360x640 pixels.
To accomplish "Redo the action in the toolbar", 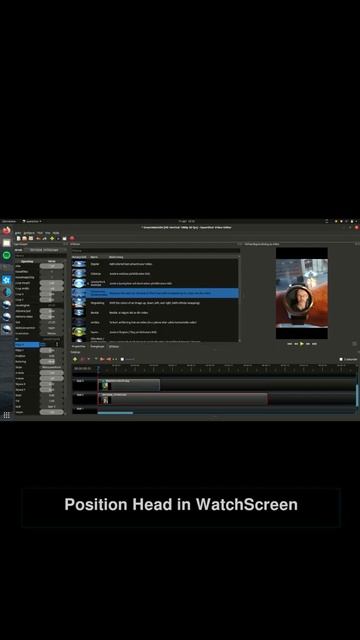I will coord(44,238).
